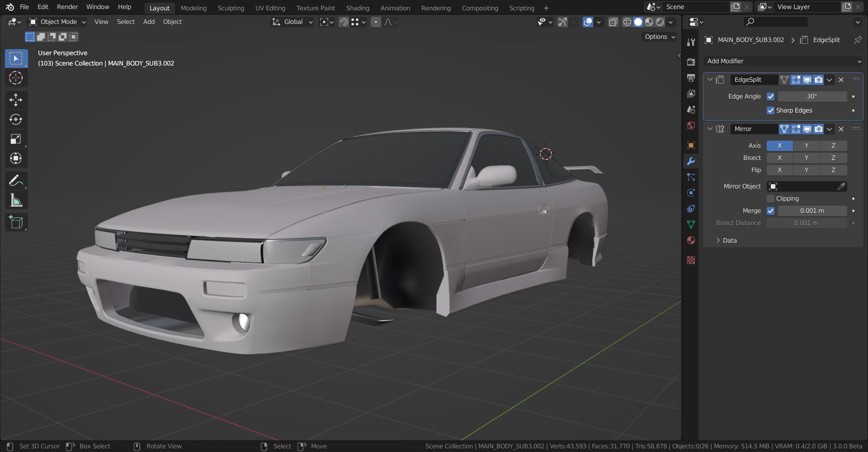Open the viewport shading options dropdown
The image size is (868, 452).
671,22
